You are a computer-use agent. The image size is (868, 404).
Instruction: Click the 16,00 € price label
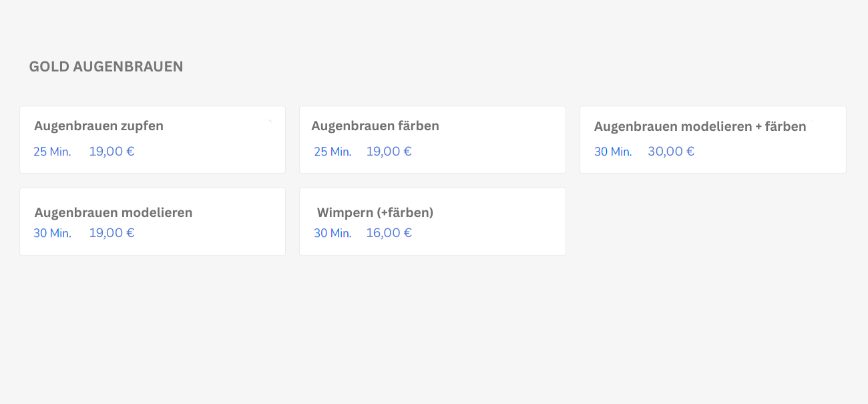[389, 233]
